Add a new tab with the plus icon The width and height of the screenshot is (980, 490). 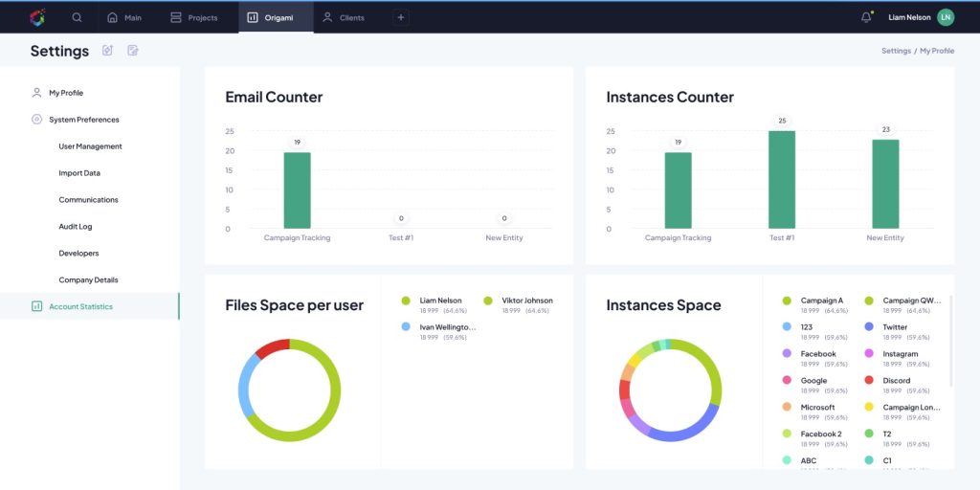[400, 17]
